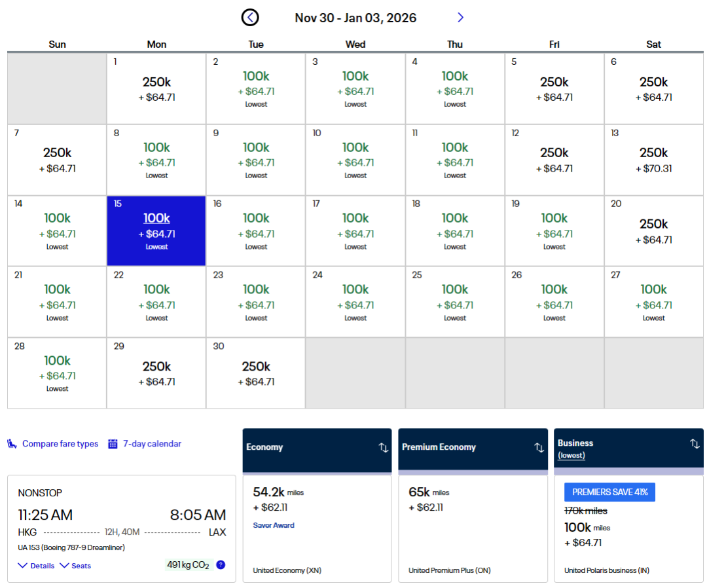The height and width of the screenshot is (588, 707).
Task: Choose December 30 at 250k miles
Action: point(256,373)
